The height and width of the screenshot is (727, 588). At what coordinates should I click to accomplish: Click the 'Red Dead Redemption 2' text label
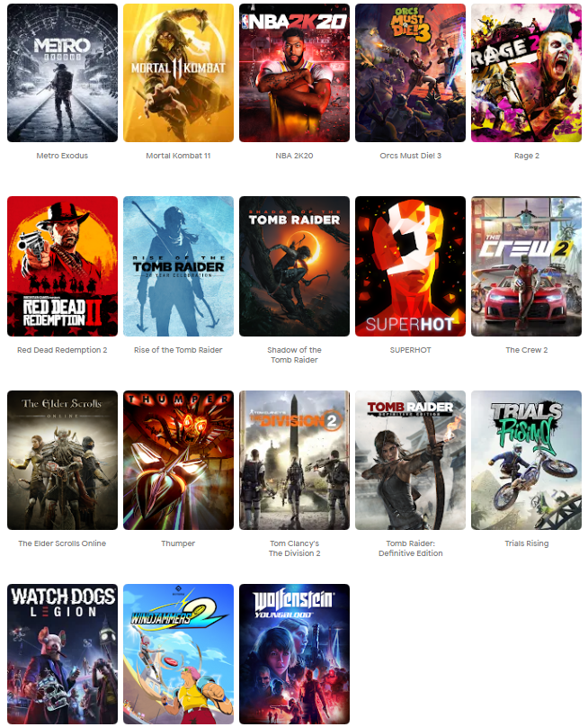click(x=62, y=350)
